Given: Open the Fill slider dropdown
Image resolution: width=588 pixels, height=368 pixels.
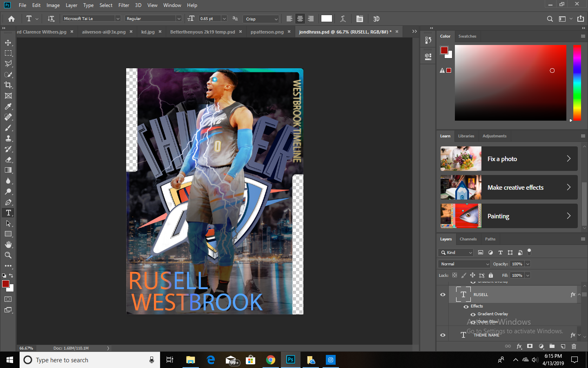Looking at the screenshot, I should point(528,276).
